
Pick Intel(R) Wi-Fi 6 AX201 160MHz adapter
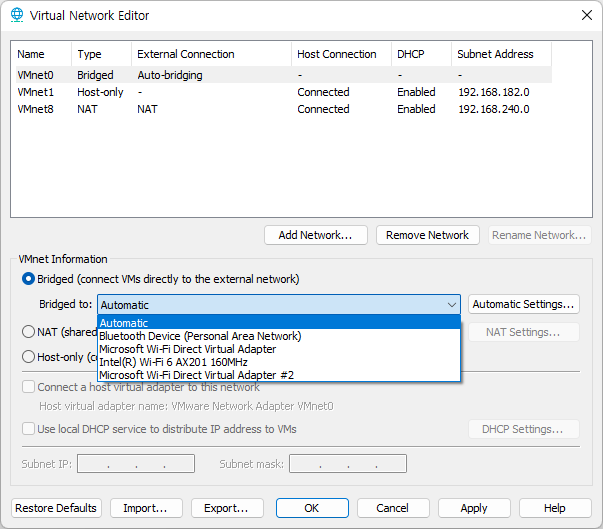point(279,362)
